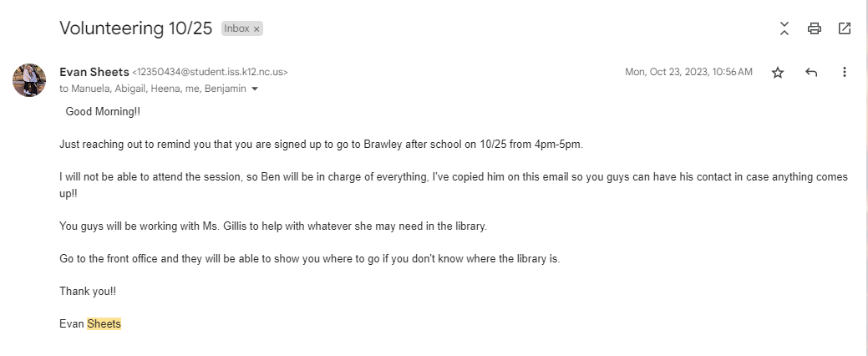Screen dimensions: 868x356
Task: Open the three-dot More options menu
Action: pos(845,73)
